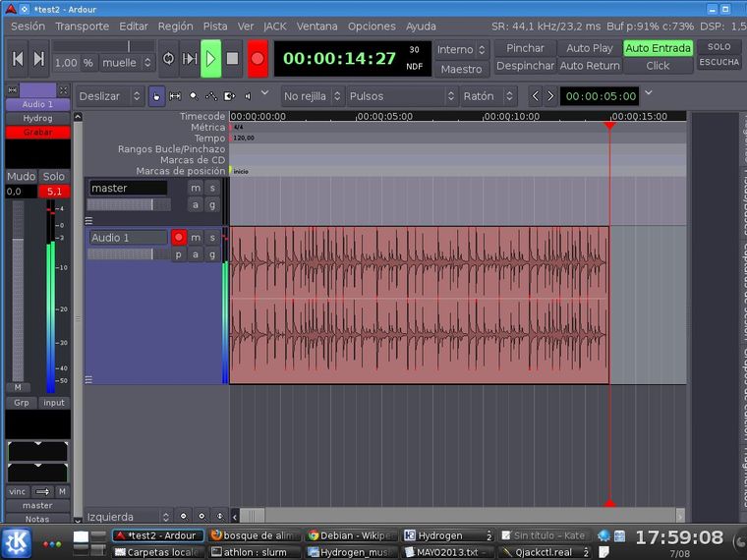Viewport: 747px width, 560px height.
Task: Click the Pinchar button
Action: (525, 48)
